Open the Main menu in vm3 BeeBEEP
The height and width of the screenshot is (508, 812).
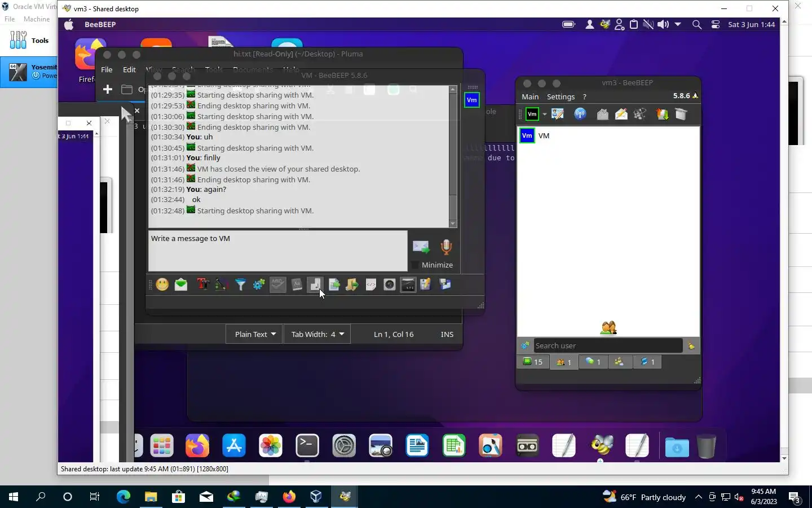coord(530,97)
